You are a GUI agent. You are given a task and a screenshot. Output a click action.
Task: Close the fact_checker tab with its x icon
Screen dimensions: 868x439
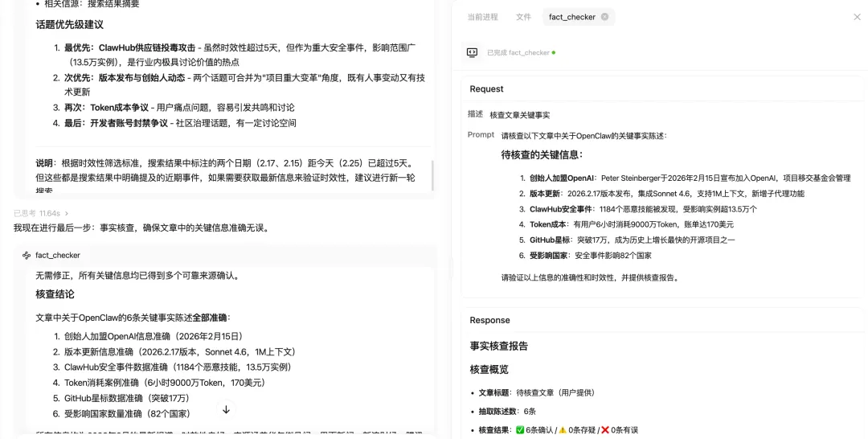pyautogui.click(x=604, y=17)
